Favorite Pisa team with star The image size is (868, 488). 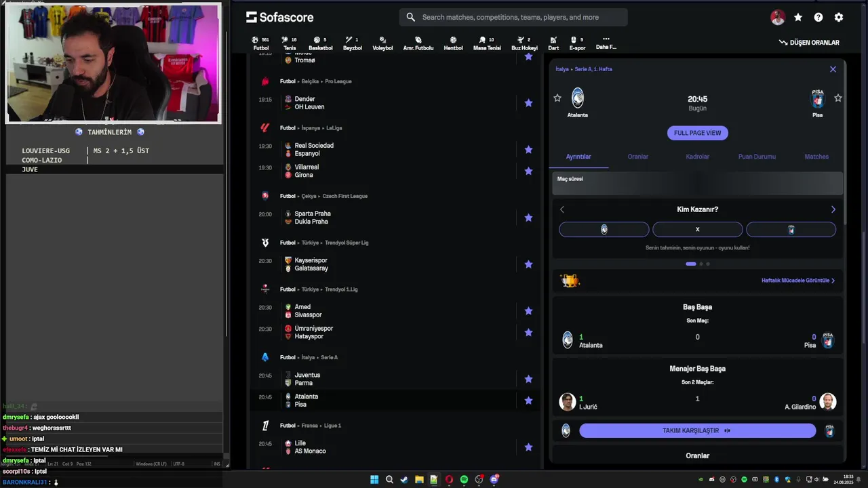[838, 98]
